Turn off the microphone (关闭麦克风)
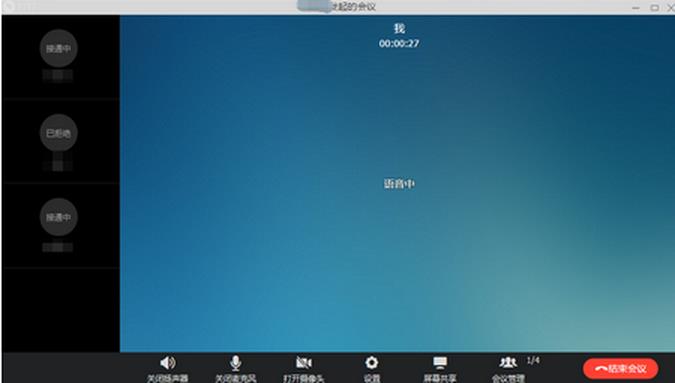Viewport: 675px width, 383px height. pos(235,369)
